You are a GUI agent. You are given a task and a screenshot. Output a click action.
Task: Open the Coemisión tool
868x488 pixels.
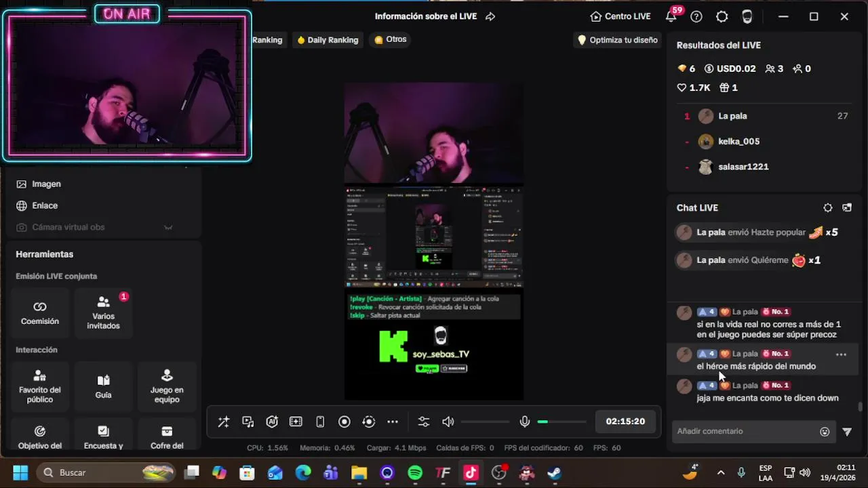(x=40, y=313)
